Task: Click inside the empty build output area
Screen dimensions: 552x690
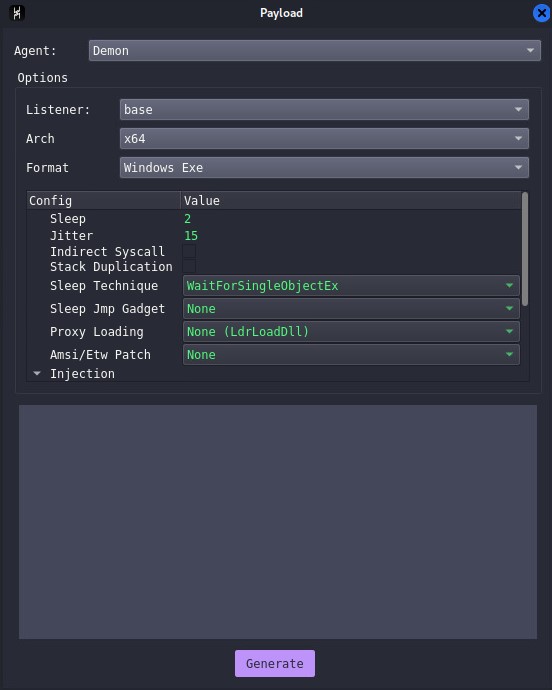Action: click(278, 522)
